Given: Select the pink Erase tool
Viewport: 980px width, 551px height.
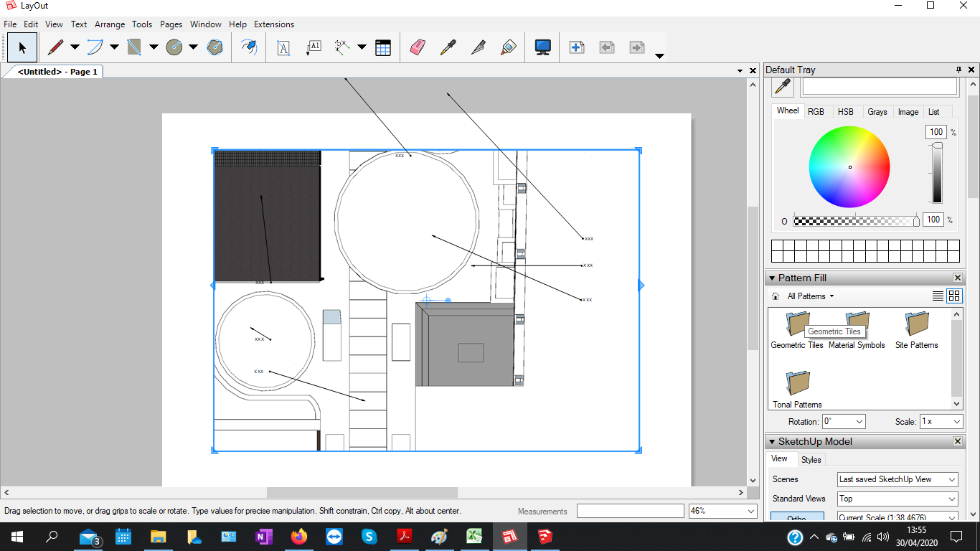Looking at the screenshot, I should [418, 47].
